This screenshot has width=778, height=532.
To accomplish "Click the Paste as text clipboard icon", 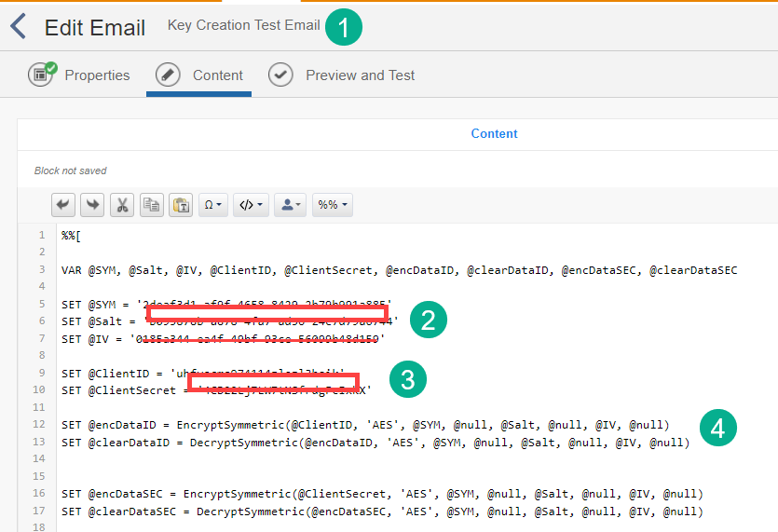I will [181, 205].
